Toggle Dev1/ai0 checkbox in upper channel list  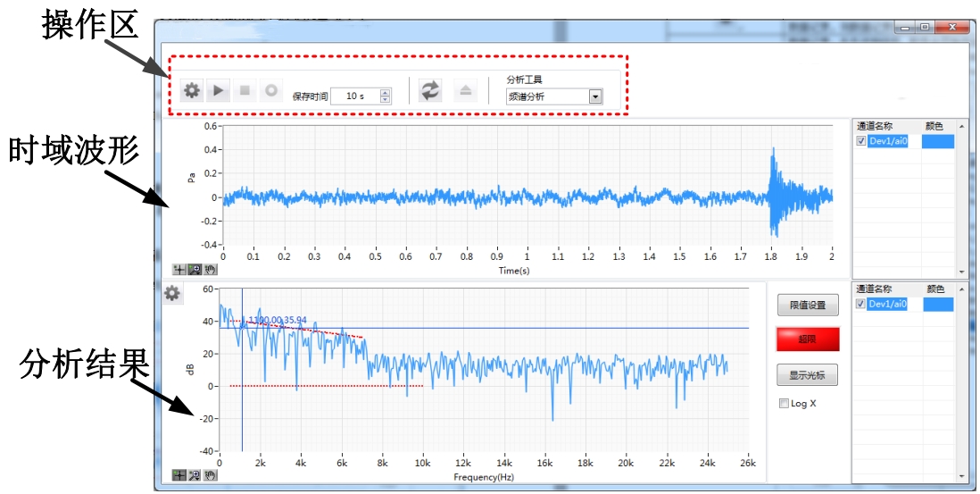pos(861,141)
